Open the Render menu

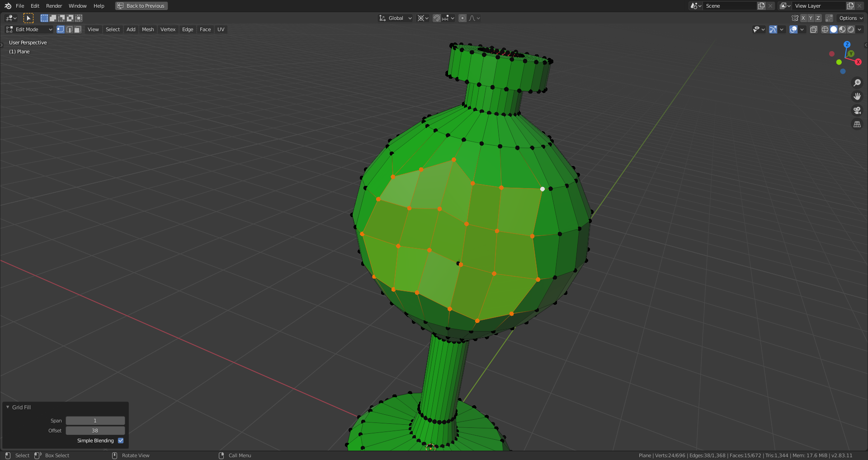54,6
